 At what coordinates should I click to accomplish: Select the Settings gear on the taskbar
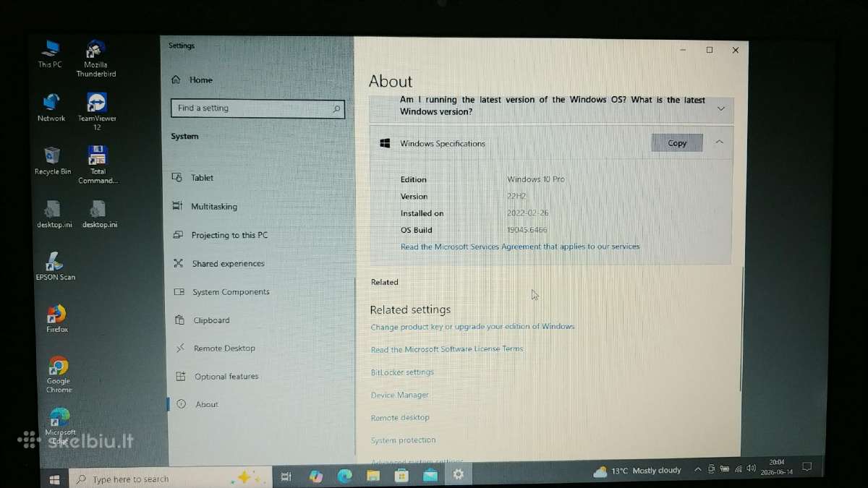tap(458, 474)
